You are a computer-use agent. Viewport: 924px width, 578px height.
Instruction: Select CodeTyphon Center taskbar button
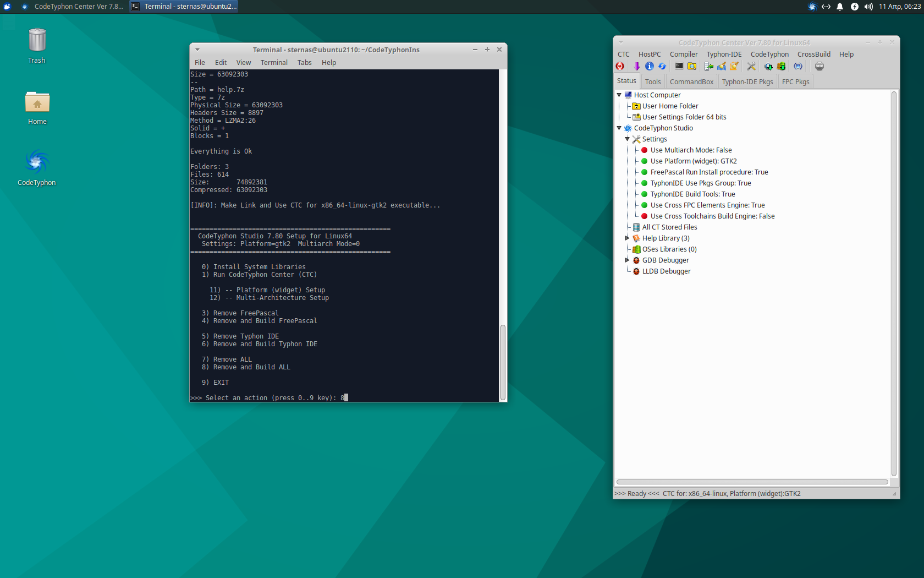(72, 7)
